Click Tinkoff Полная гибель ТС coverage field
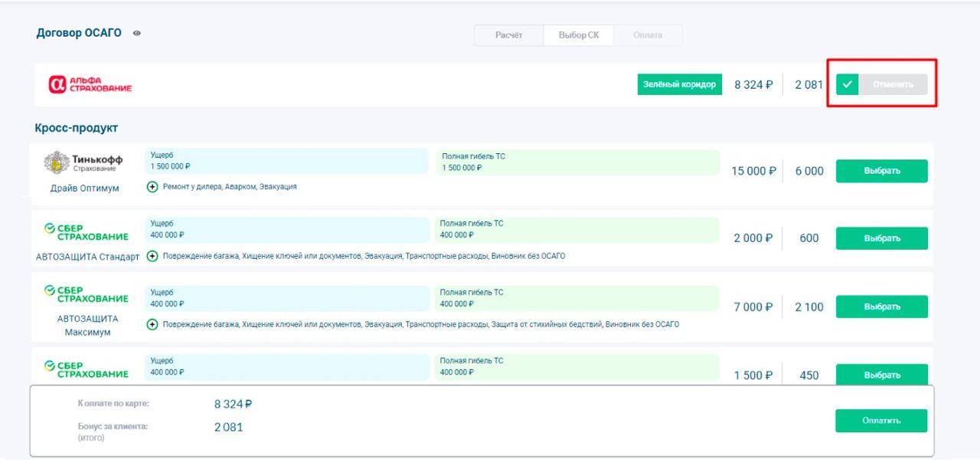The image size is (980, 462). [x=577, y=162]
